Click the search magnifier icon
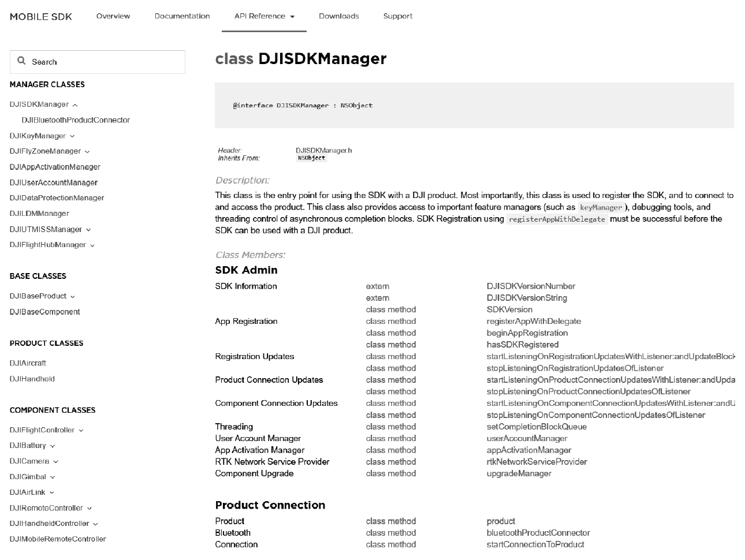 click(x=22, y=61)
